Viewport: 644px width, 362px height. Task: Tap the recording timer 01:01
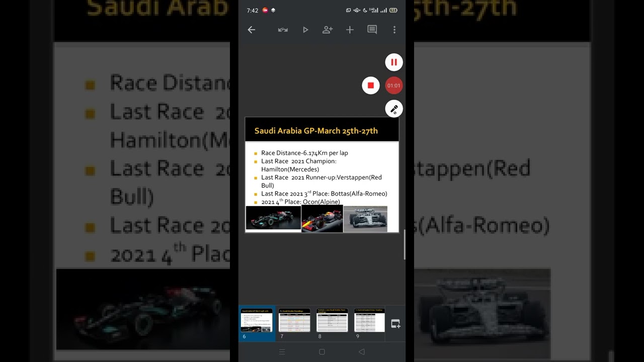pyautogui.click(x=394, y=85)
